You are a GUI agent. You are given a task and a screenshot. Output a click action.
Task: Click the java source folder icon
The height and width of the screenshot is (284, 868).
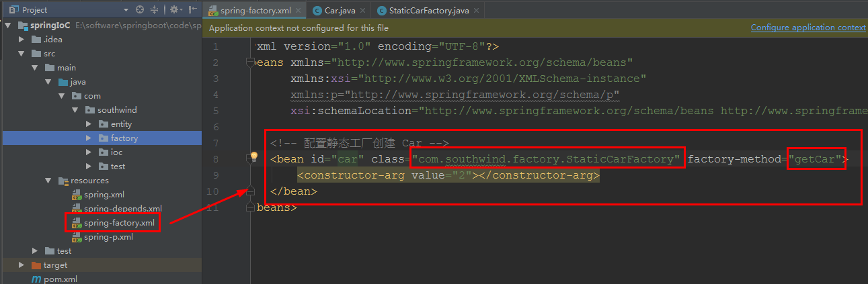pos(63,82)
